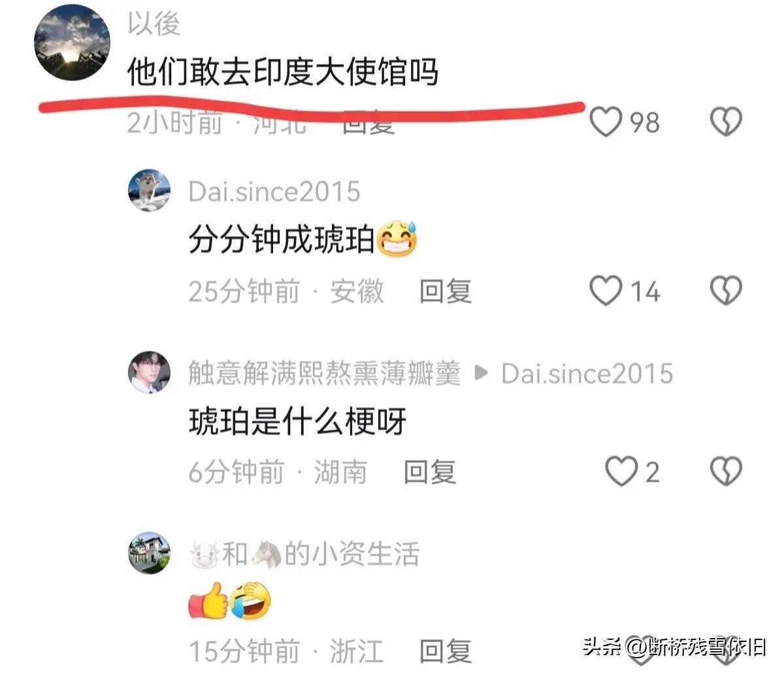Dislike the comment about 印度大使馆
The height and width of the screenshot is (674, 784).
coord(726,122)
